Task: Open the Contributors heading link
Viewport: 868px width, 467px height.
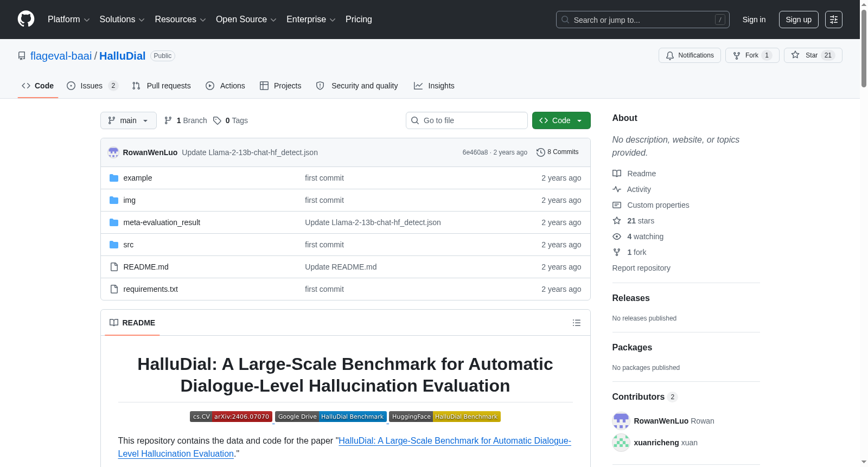Action: pos(645,397)
